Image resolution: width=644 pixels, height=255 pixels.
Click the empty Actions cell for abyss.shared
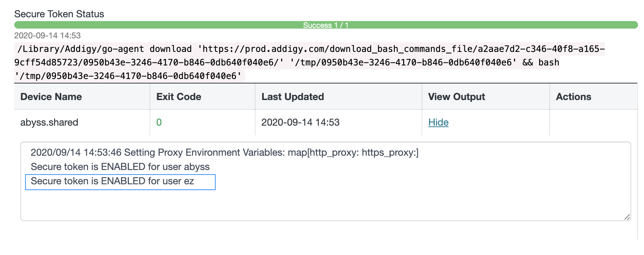point(594,122)
